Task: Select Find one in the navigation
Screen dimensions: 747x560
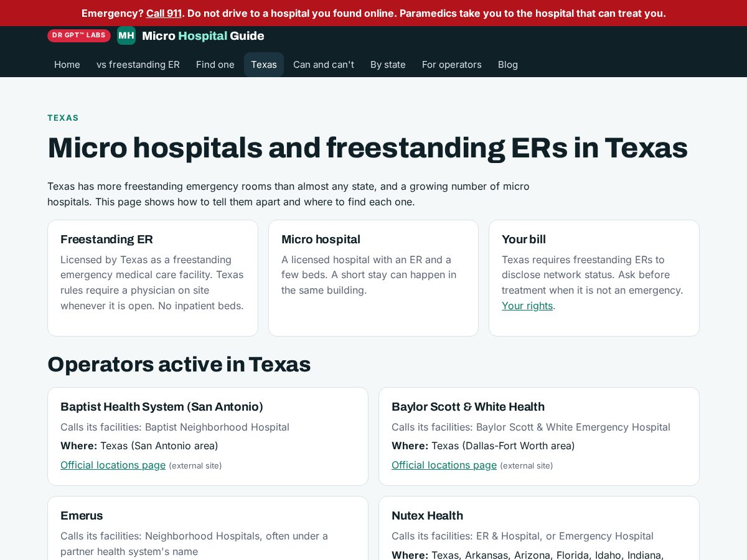Action: click(x=215, y=65)
